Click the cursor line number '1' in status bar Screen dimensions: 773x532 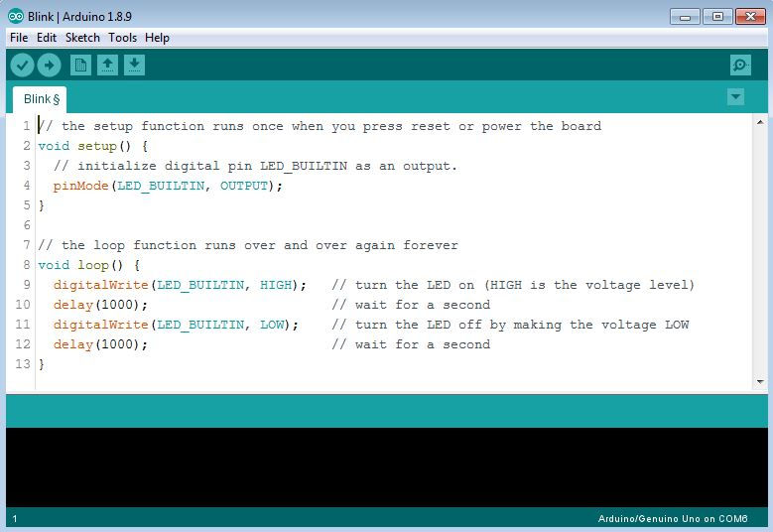[x=15, y=519]
